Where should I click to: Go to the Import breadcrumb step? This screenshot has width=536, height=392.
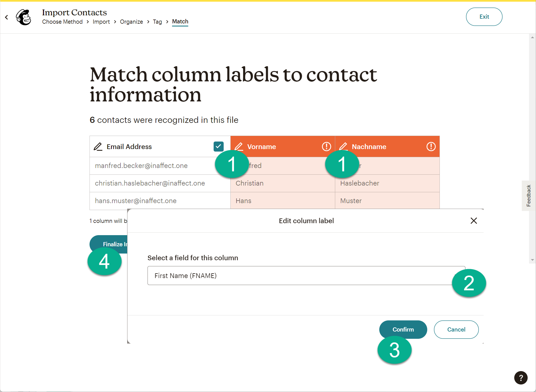coord(101,22)
